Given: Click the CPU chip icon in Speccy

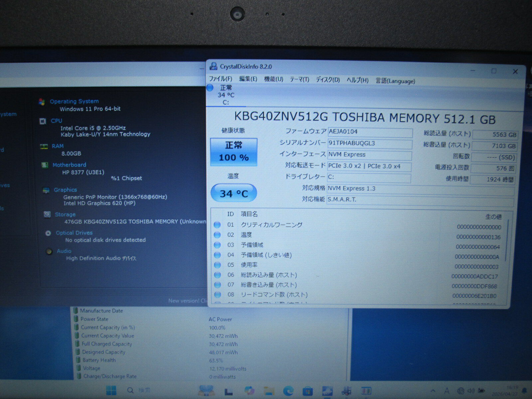Looking at the screenshot, I should pyautogui.click(x=43, y=121).
